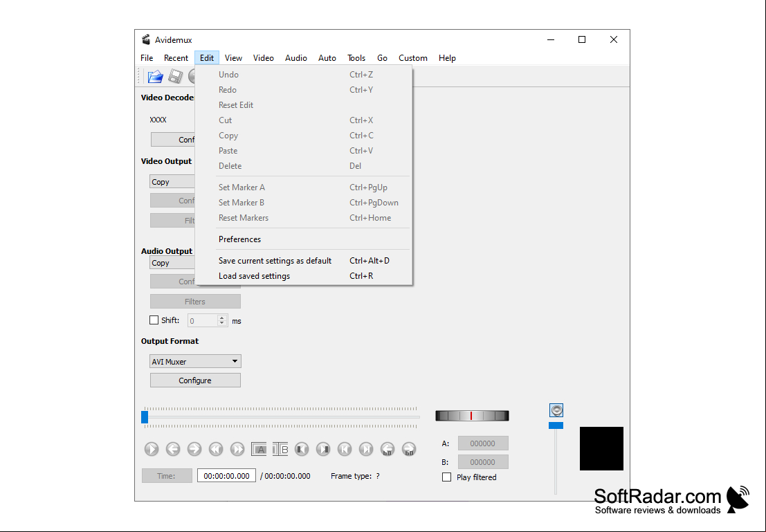Choose Undo from the Edit menu
Screen dimensions: 766x532
coord(304,74)
